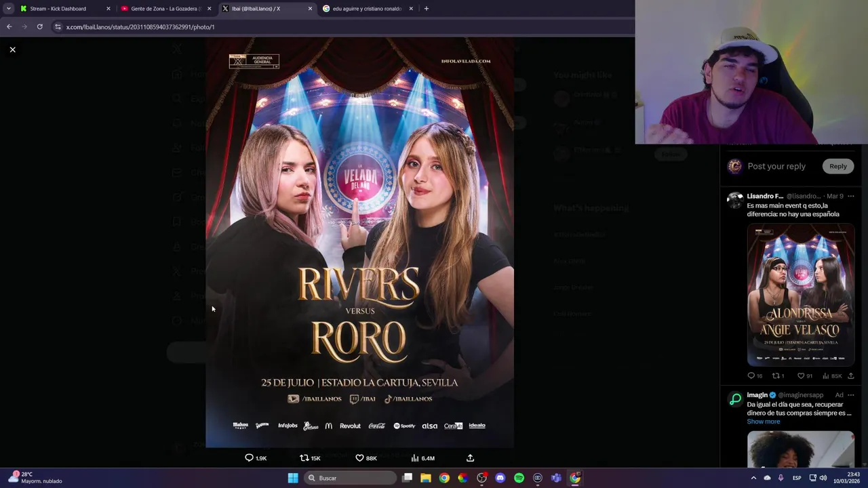868x488 pixels.
Task: Expand the tab search dropdown arrow
Action: coord(8,9)
